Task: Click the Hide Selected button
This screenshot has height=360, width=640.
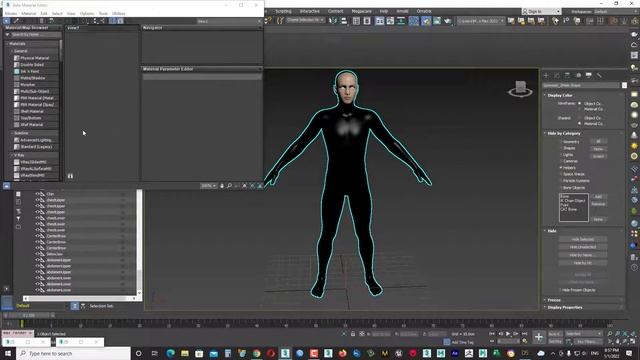Action: click(x=583, y=239)
